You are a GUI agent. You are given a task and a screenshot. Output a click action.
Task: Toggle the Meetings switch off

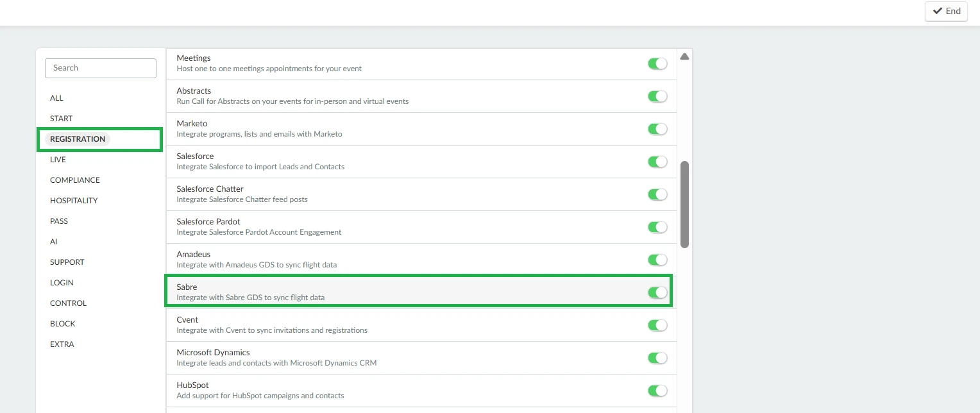657,63
